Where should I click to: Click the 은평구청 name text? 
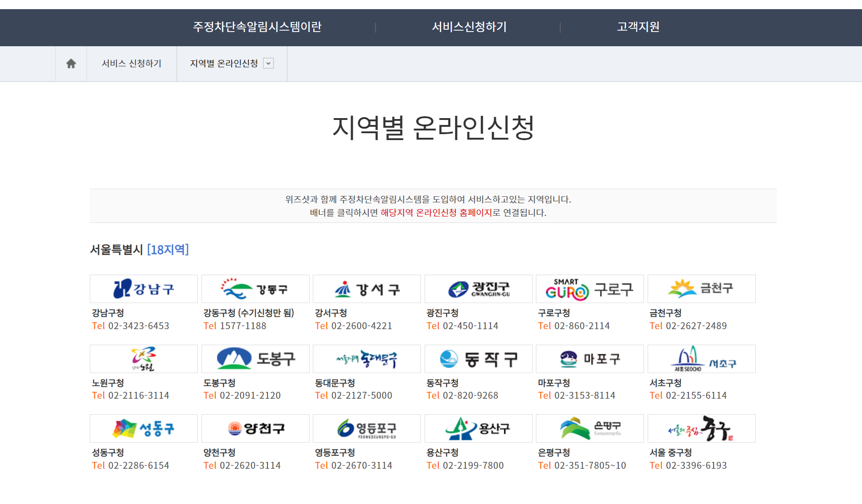(554, 453)
